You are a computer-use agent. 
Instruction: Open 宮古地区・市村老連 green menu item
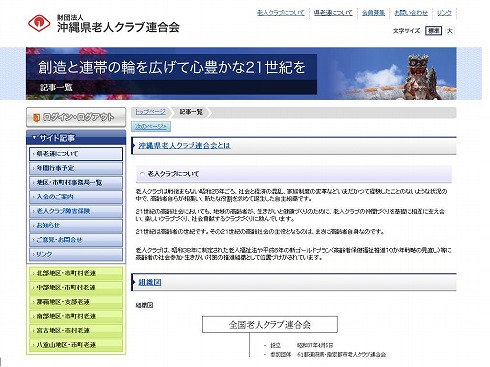click(76, 330)
